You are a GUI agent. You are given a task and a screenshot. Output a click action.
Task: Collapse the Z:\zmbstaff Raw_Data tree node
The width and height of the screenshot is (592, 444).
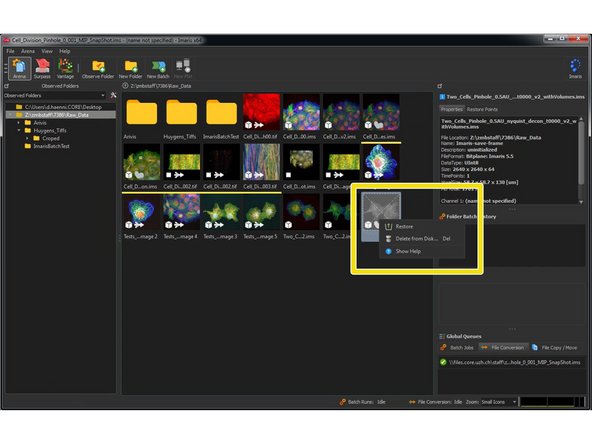(x=10, y=115)
